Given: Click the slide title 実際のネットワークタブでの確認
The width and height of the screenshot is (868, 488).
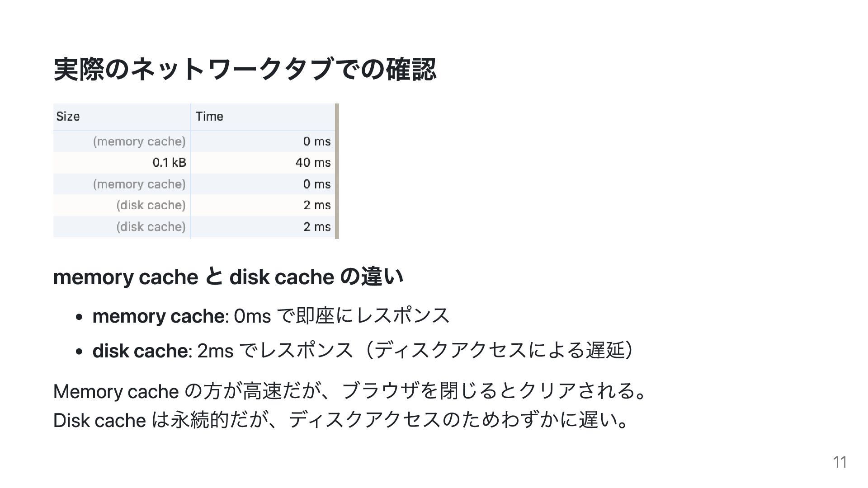Looking at the screenshot, I should [x=245, y=69].
